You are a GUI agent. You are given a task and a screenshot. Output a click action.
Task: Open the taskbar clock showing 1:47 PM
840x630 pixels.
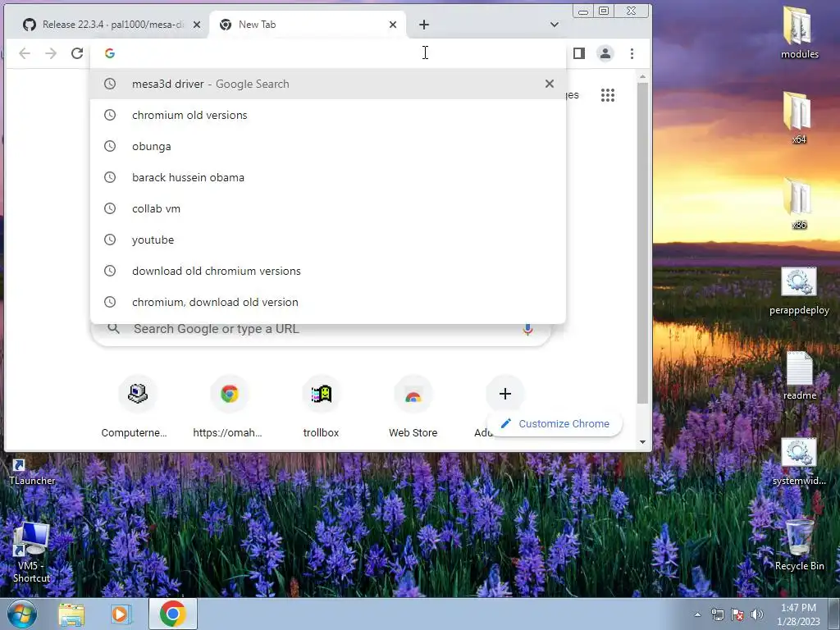pos(798,614)
